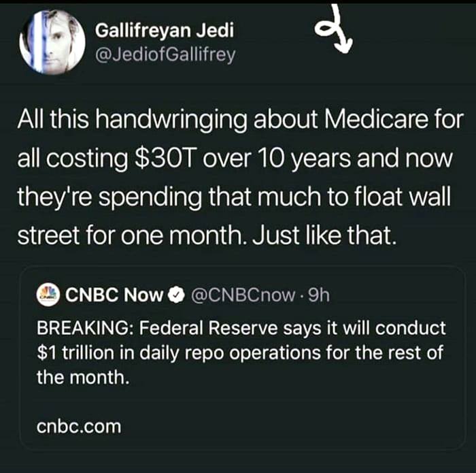The height and width of the screenshot is (473, 476).
Task: Open the Gallifreyan Jedi profile picture
Action: (52, 42)
